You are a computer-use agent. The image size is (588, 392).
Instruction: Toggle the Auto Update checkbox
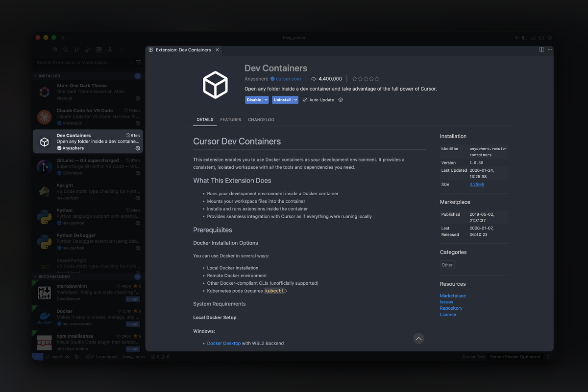[x=305, y=100]
